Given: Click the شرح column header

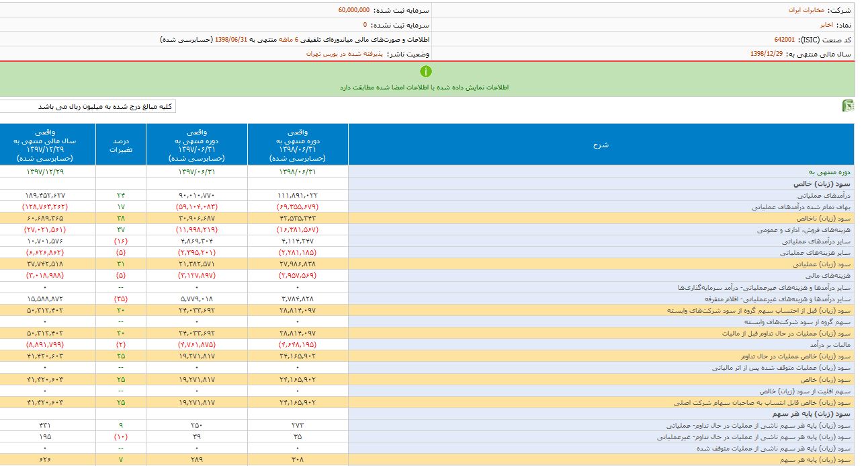Looking at the screenshot, I should 601,145.
